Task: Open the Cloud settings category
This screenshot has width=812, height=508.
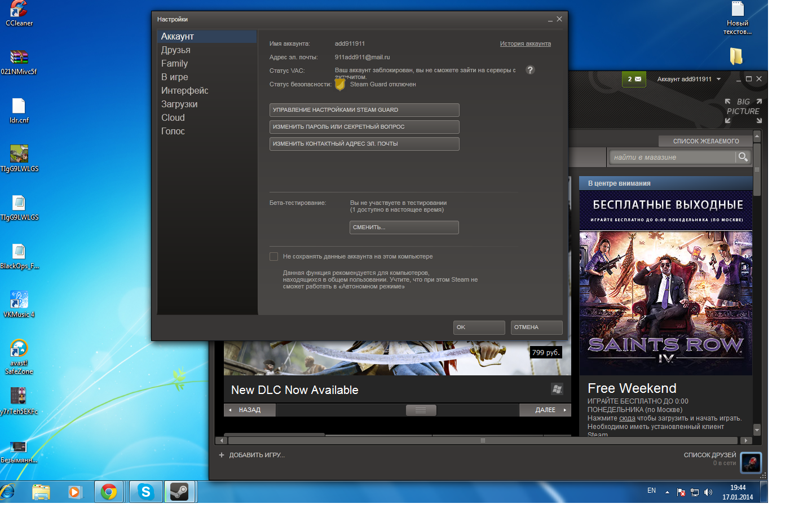Action: pyautogui.click(x=173, y=118)
